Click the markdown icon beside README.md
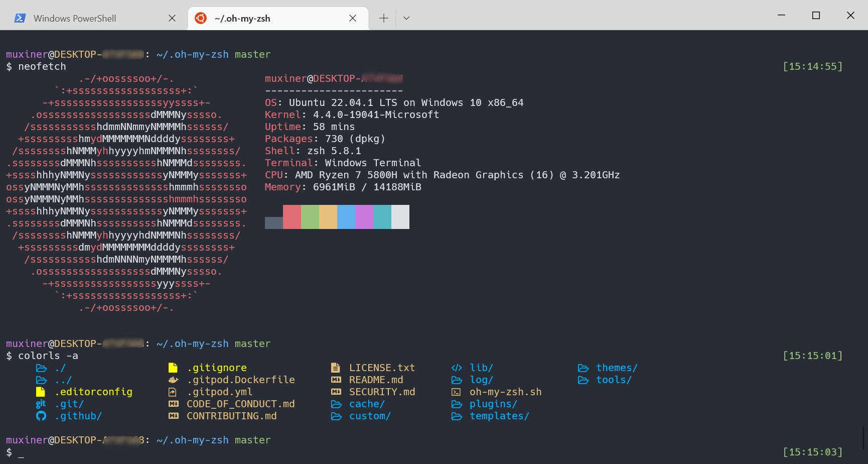 coord(336,380)
